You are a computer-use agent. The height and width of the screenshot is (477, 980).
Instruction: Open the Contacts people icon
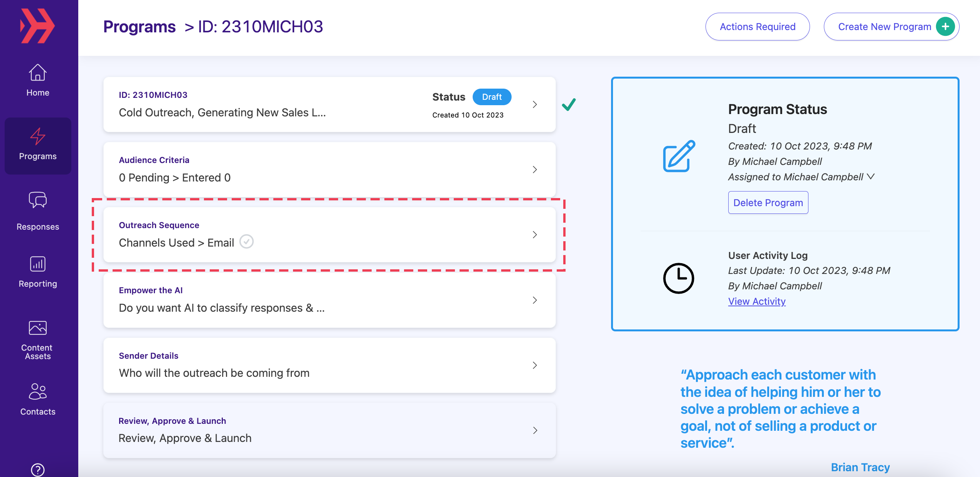[x=38, y=391]
